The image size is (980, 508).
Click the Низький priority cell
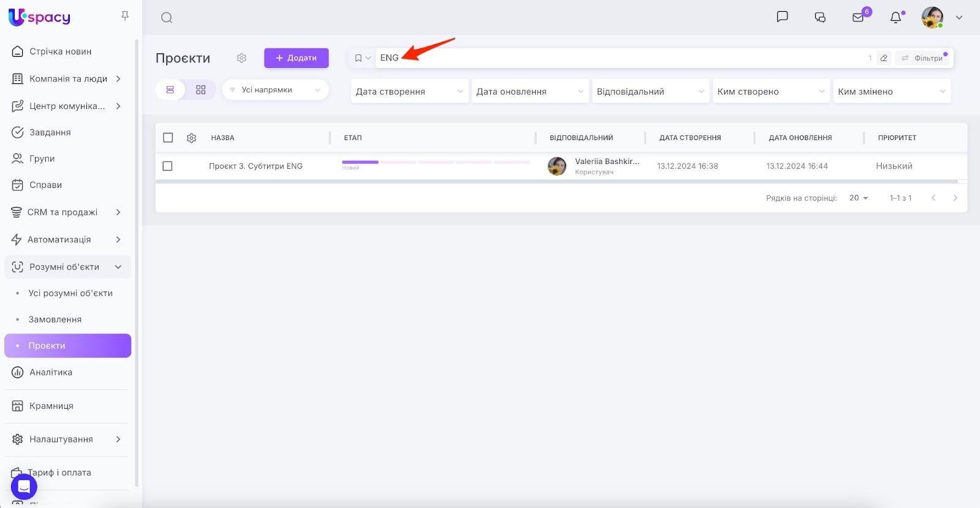pos(894,166)
